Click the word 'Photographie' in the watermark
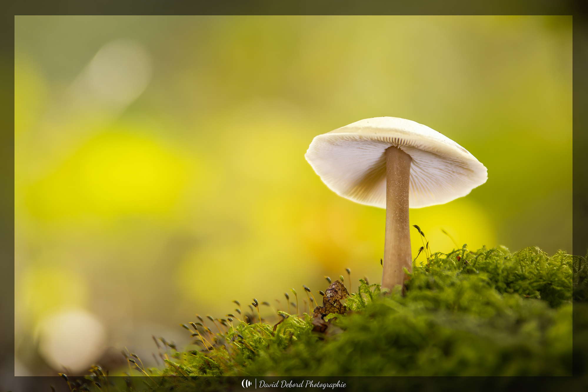588x392 pixels. [325, 384]
